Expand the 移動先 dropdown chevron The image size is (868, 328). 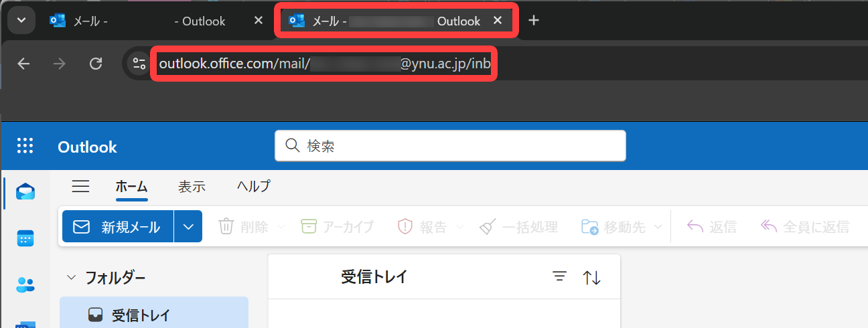(x=658, y=228)
